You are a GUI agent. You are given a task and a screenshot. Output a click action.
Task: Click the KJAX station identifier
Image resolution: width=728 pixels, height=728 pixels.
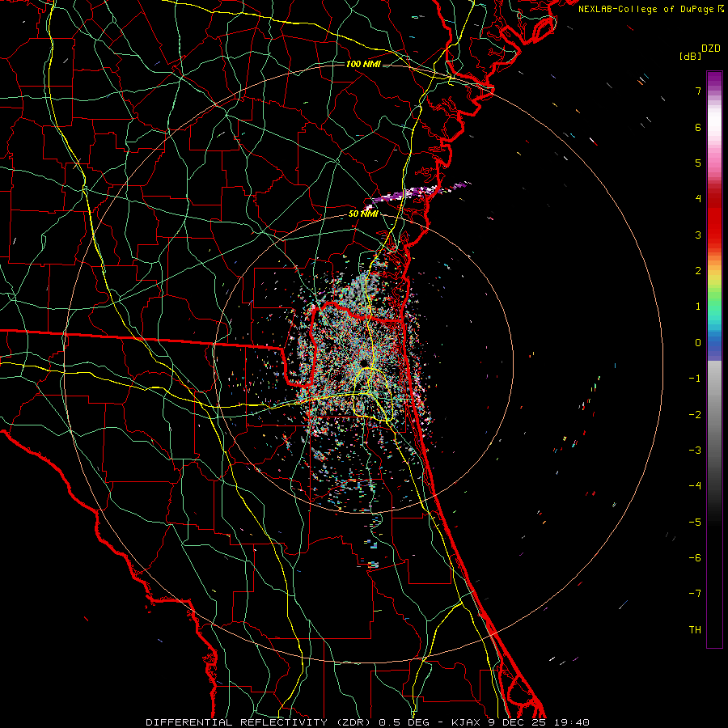(x=469, y=722)
